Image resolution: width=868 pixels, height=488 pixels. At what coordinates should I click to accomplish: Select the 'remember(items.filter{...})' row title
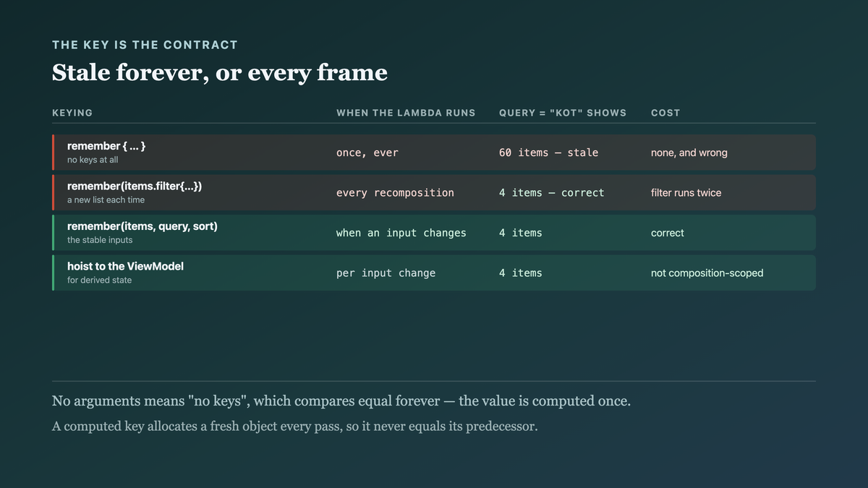[x=135, y=186]
